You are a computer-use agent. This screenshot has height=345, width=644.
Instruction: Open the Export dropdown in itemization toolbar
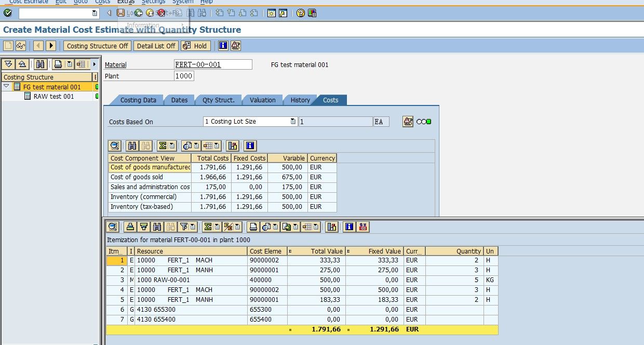click(x=295, y=227)
